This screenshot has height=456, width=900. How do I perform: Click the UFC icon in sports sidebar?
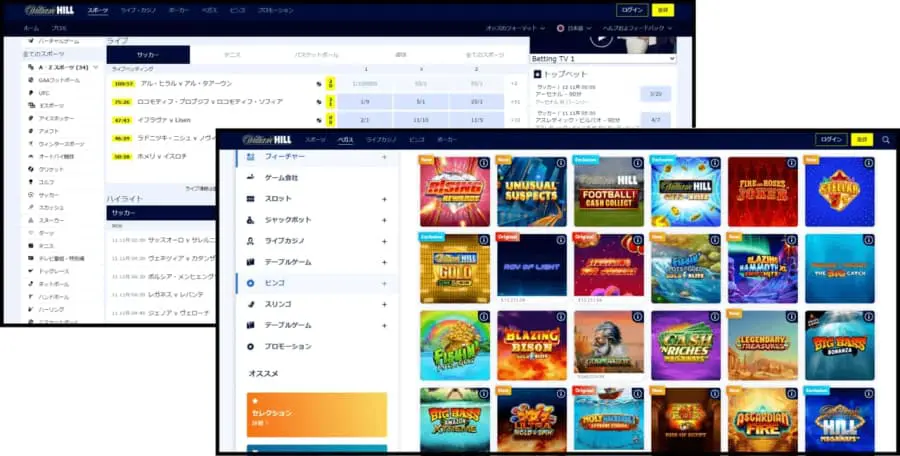coord(31,92)
